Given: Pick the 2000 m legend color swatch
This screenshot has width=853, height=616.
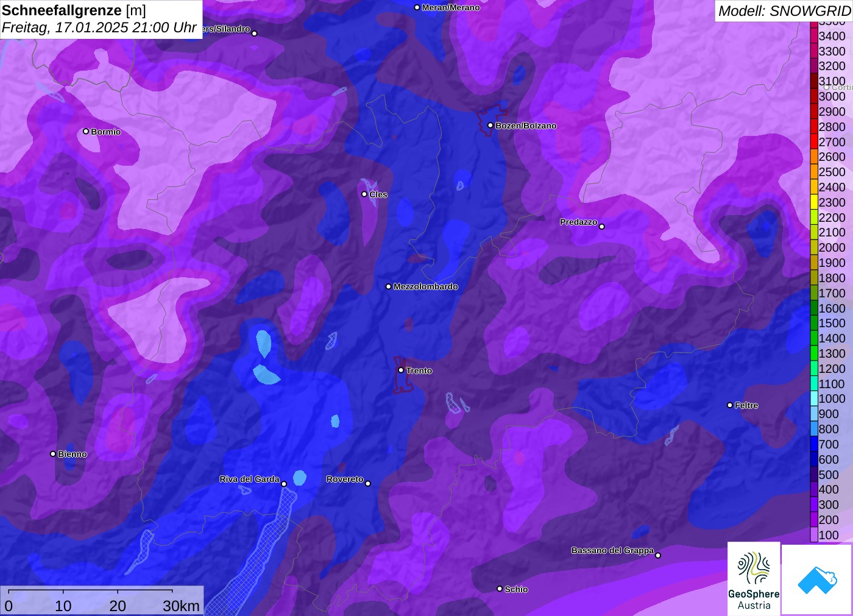Looking at the screenshot, I should (x=814, y=247).
